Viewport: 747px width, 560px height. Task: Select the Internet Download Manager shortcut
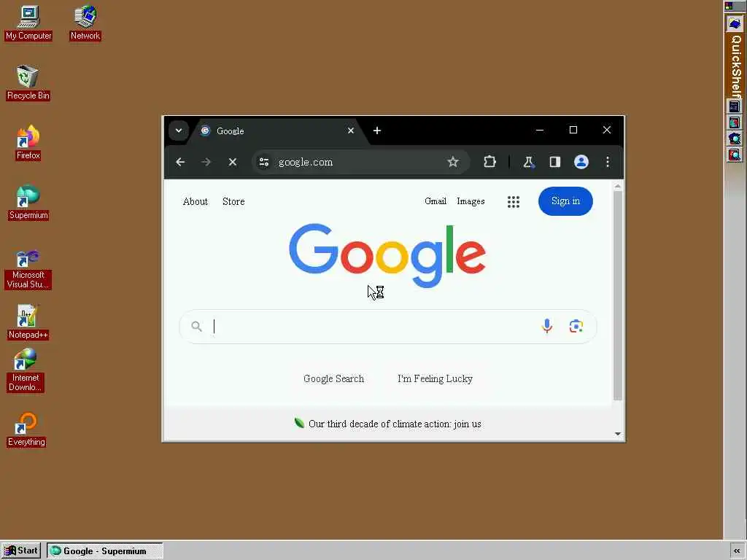click(25, 370)
